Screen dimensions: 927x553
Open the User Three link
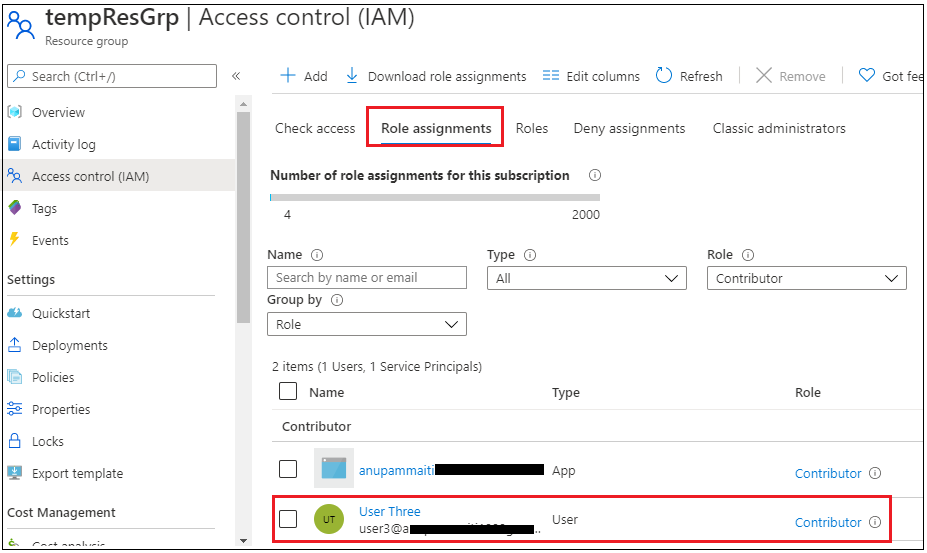tap(390, 511)
